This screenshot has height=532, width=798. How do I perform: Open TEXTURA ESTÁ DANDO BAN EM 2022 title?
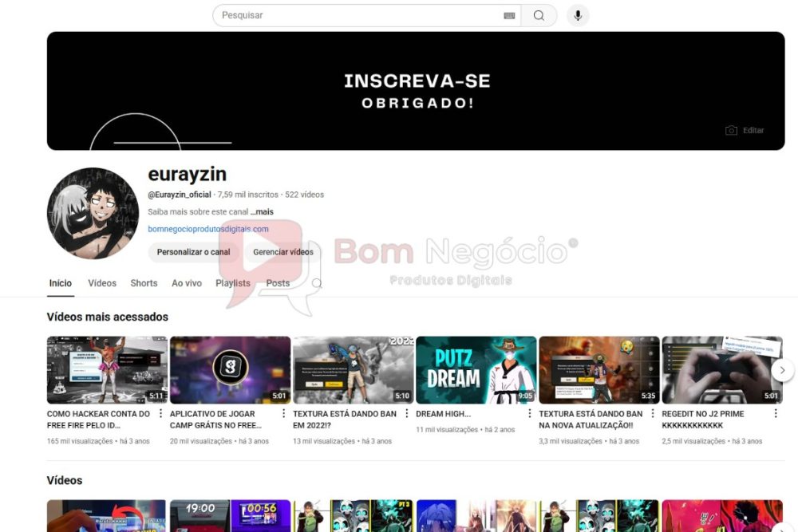[345, 420]
